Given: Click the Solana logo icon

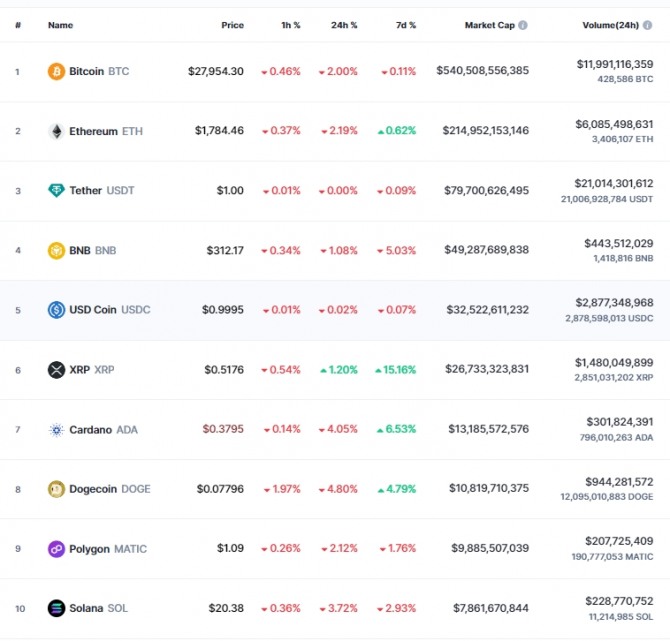Looking at the screenshot, I should point(56,608).
